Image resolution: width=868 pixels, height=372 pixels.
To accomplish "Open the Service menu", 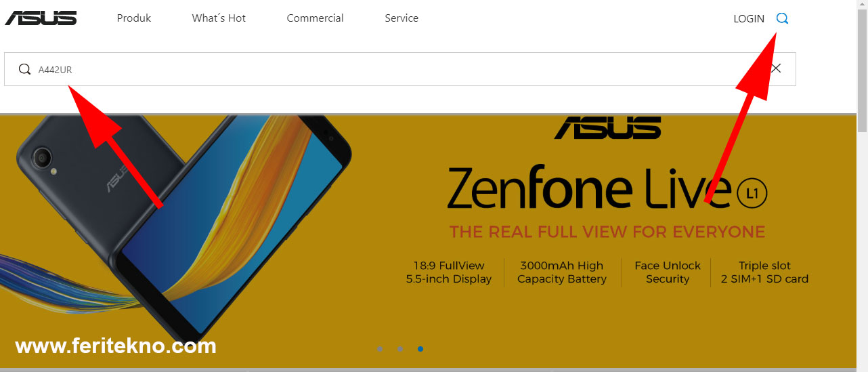I will (402, 18).
